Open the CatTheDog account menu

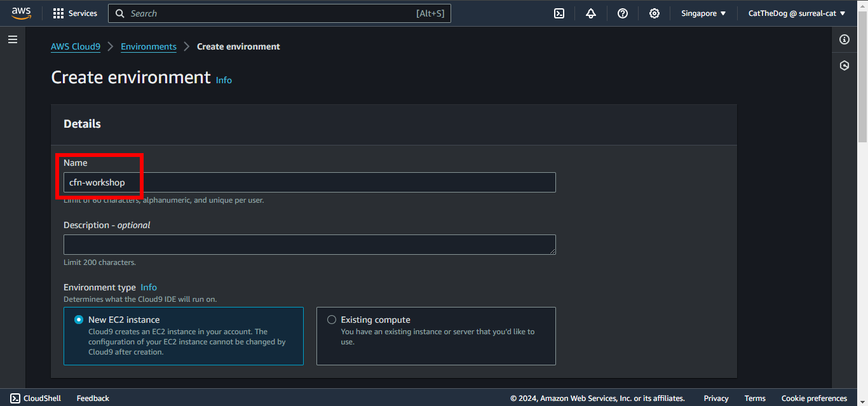click(797, 13)
